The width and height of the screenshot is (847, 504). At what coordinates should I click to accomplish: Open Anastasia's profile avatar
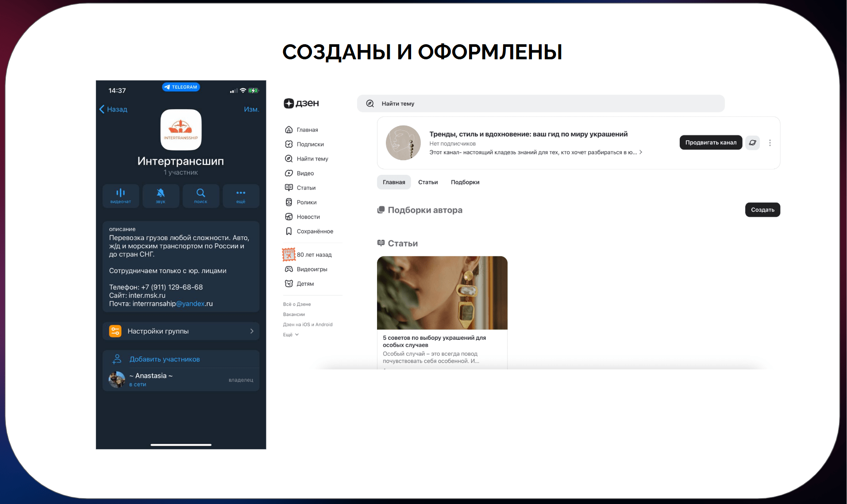pyautogui.click(x=117, y=380)
